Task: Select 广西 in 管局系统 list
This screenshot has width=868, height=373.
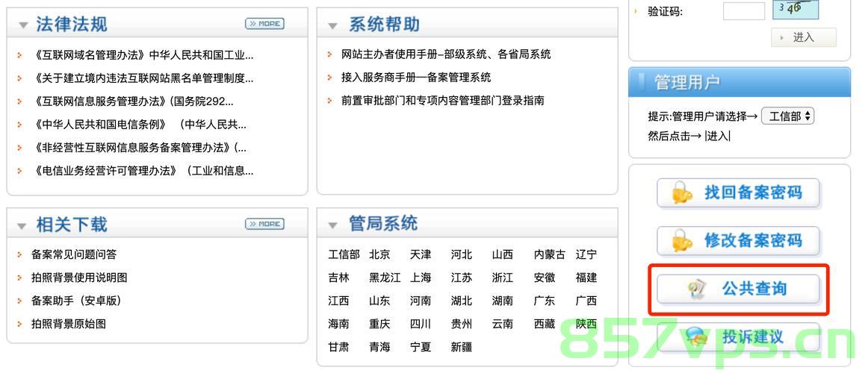Action: coord(586,301)
